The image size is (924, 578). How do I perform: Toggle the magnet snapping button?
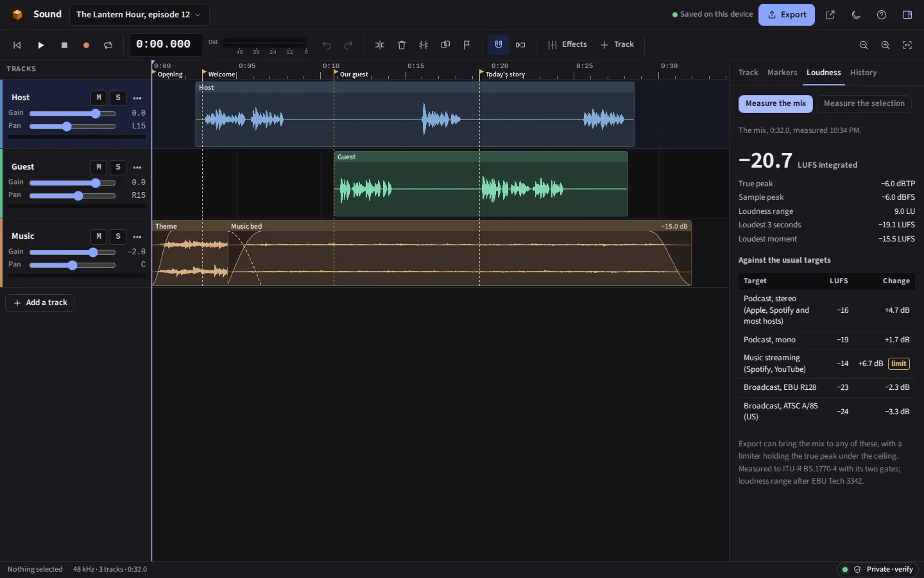pos(499,45)
